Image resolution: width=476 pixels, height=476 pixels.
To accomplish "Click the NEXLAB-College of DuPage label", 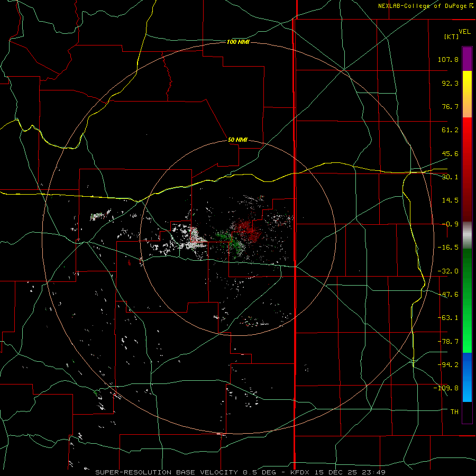I will click(425, 6).
